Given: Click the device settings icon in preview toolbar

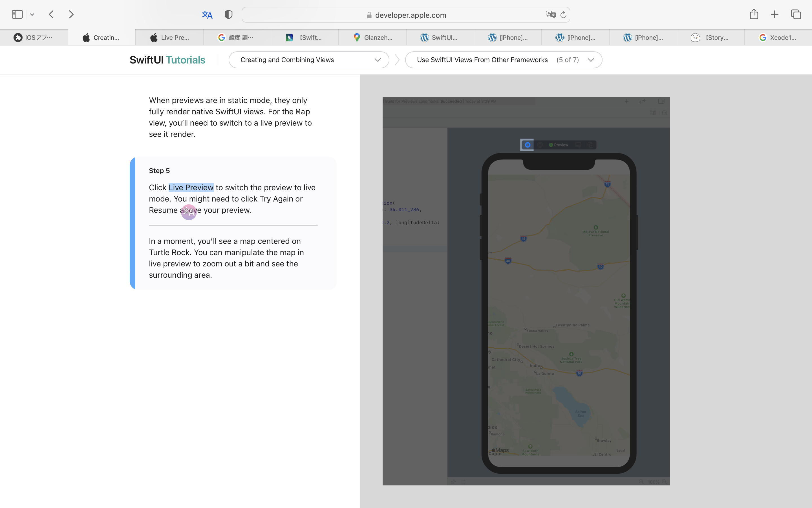Looking at the screenshot, I should tap(578, 145).
